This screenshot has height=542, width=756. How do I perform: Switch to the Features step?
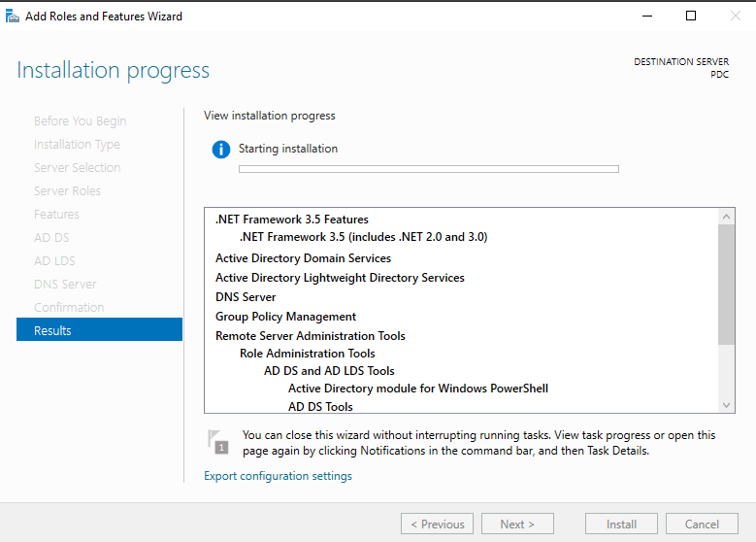56,215
